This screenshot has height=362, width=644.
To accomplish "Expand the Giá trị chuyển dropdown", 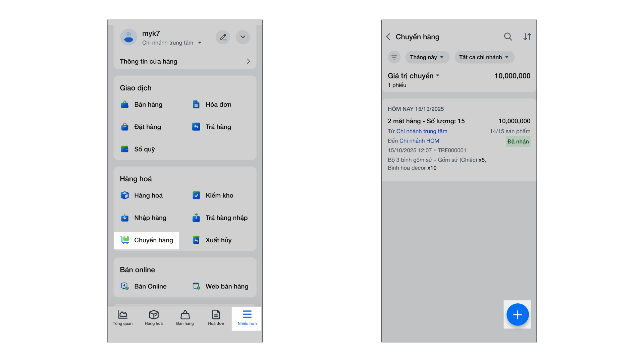I will (x=414, y=76).
